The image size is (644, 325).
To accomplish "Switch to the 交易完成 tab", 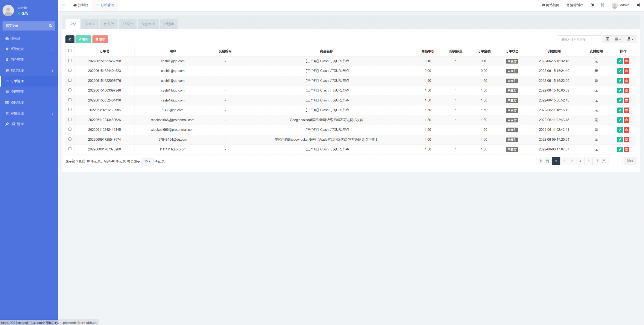I will tap(148, 24).
